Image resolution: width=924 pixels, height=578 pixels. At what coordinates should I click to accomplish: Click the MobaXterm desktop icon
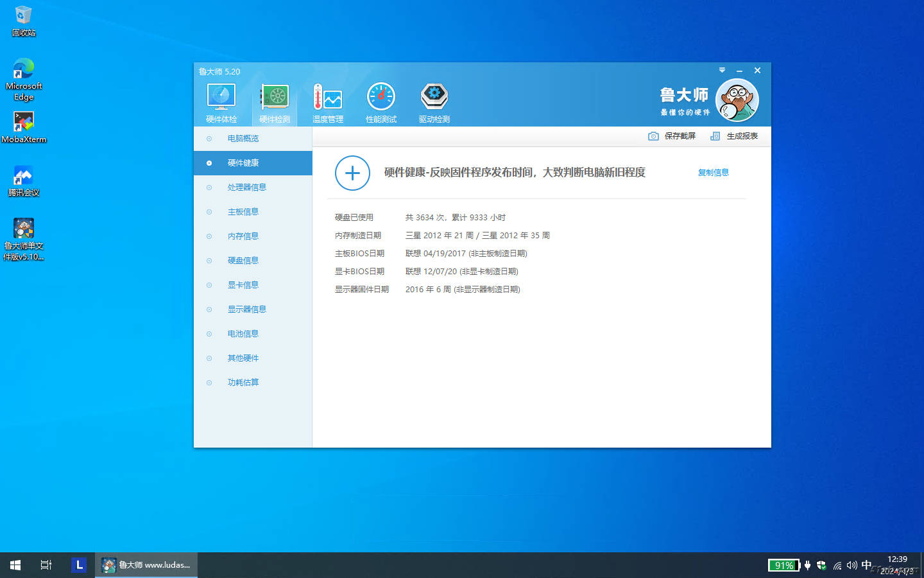coord(24,127)
